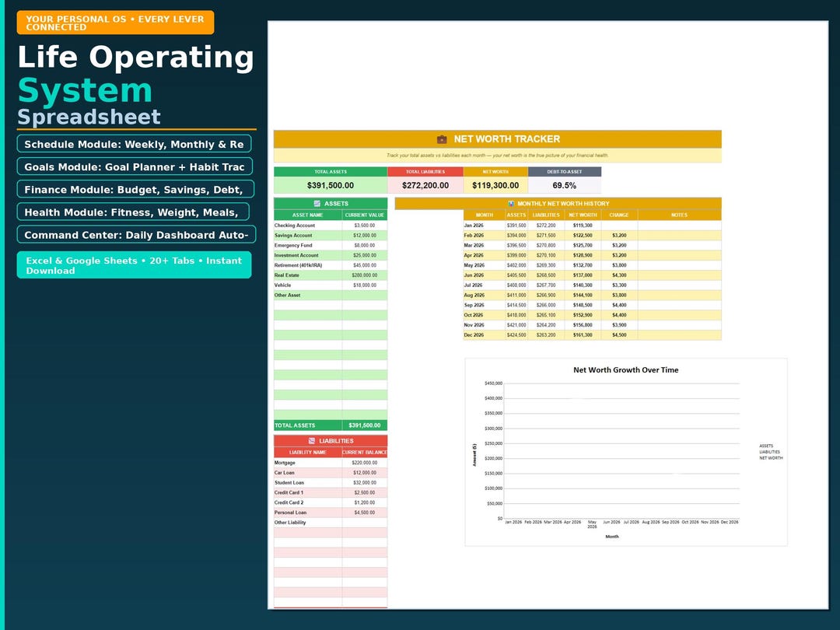Select the Health Module pill
Screen dimensions: 840x630
click(x=133, y=212)
